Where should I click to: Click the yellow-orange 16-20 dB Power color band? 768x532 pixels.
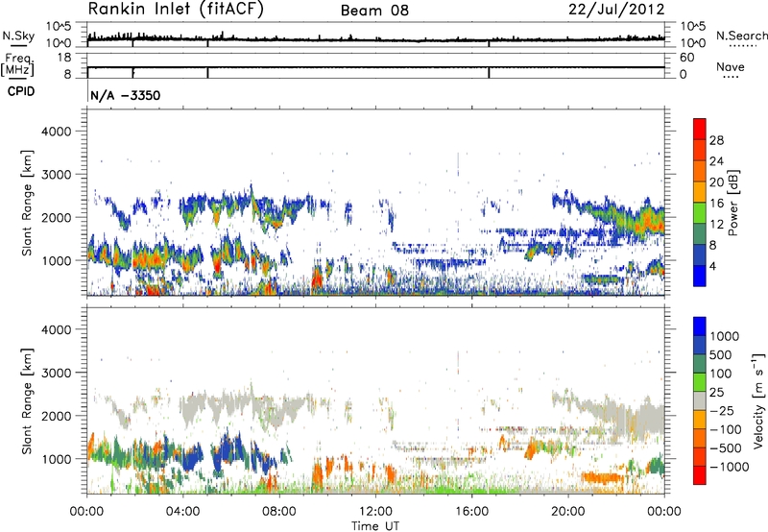pyautogui.click(x=700, y=192)
